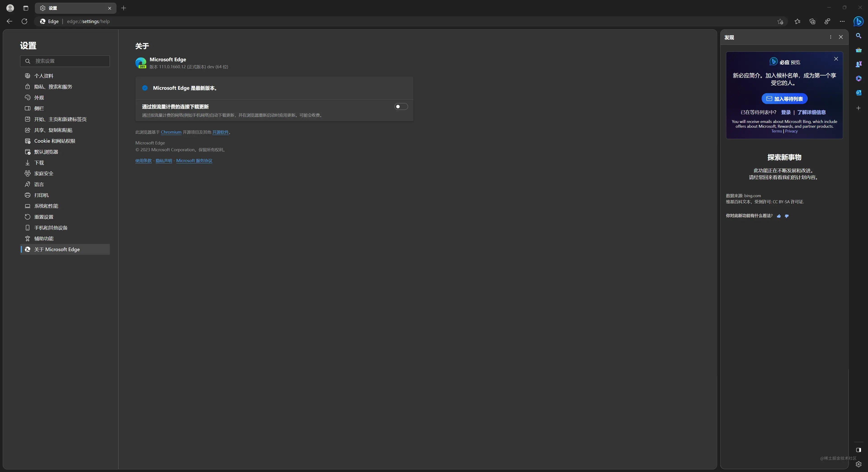The image size is (868, 472).
Task: Click the Edge favorites star icon
Action: coord(797,21)
